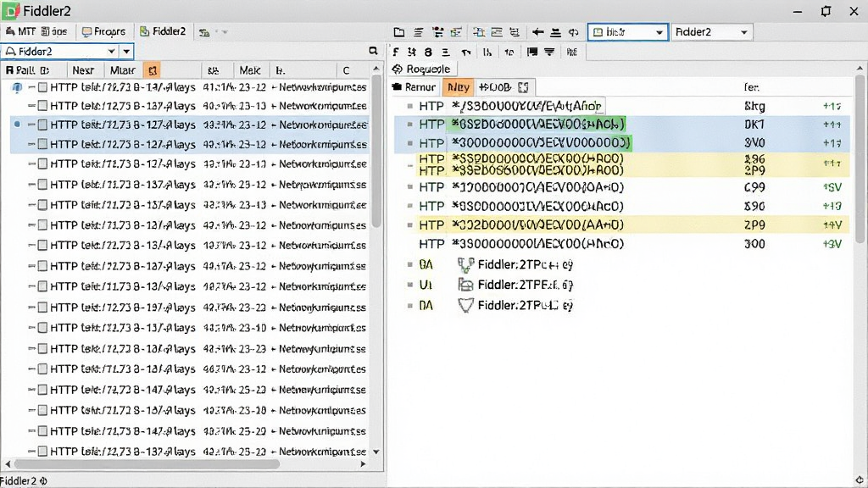Click the blue globe icon on first session row

coord(17,87)
